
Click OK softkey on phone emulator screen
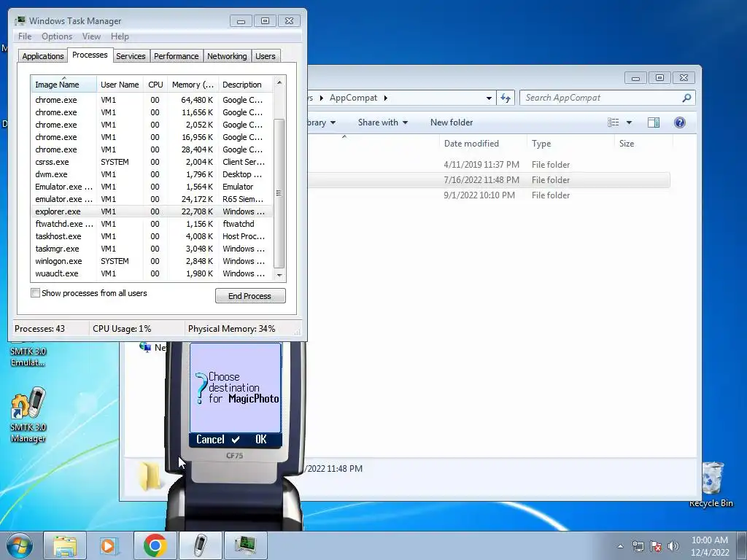(x=261, y=439)
